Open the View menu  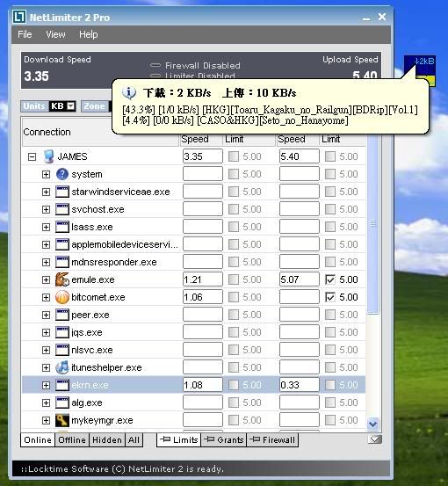(55, 34)
